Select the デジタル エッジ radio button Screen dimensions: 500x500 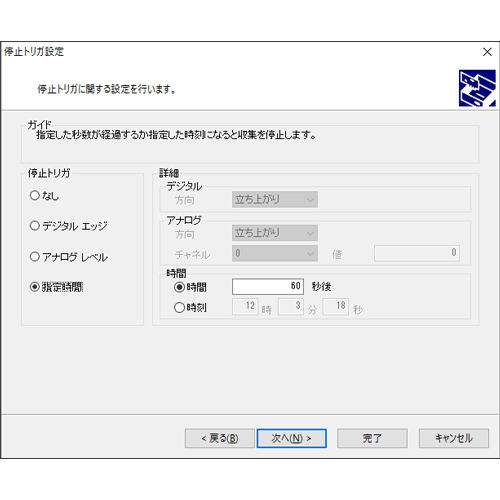click(69, 226)
